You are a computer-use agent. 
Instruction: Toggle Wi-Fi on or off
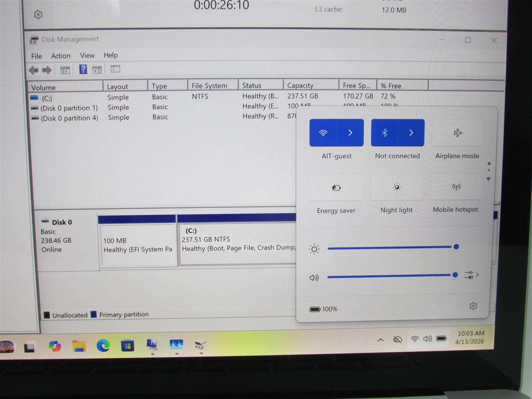323,133
